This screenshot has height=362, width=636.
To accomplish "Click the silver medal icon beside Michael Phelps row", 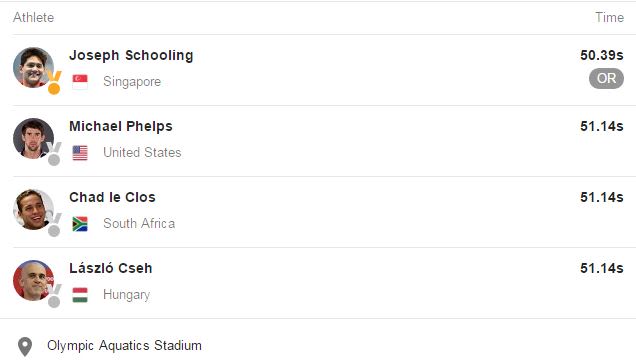I will pos(54,154).
